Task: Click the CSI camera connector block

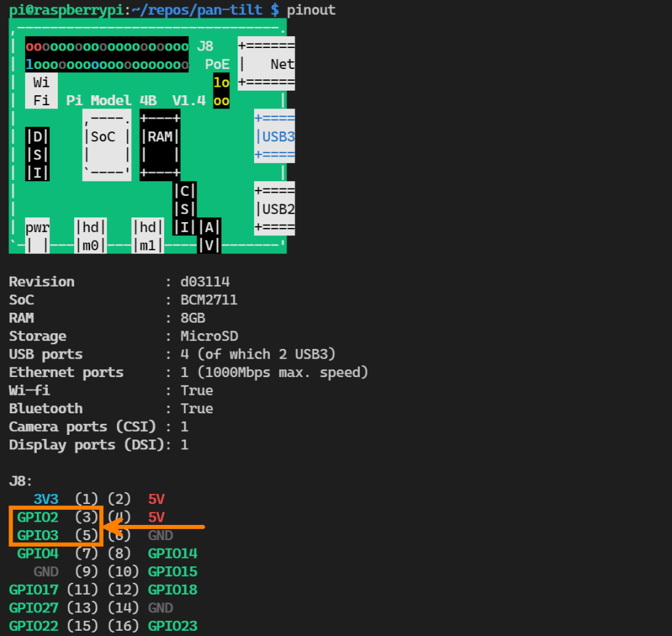Action: [184, 209]
